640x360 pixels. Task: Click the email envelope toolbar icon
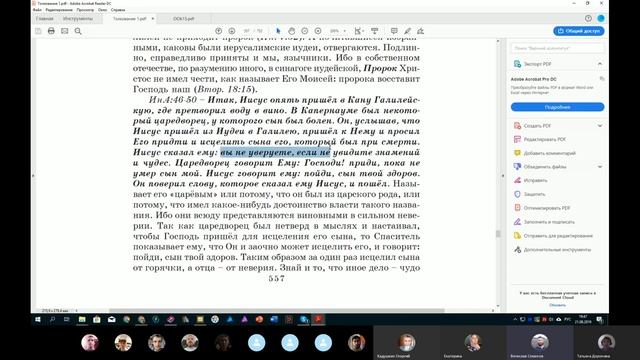[x=64, y=31]
